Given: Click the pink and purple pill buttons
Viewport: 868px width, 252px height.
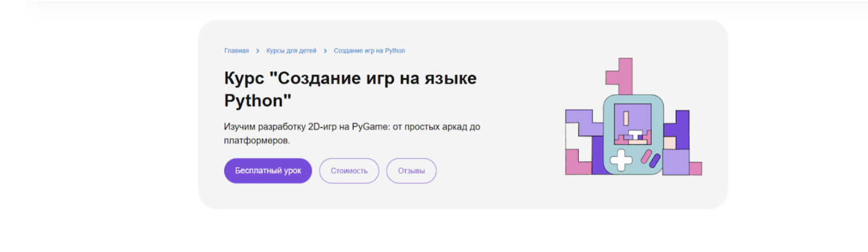Looking at the screenshot, I should tap(650, 158).
